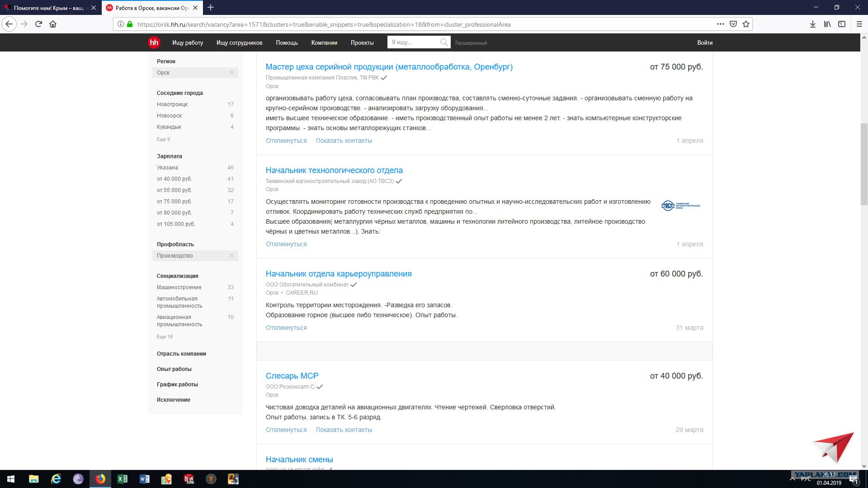Open Firefox from the taskbar
868x488 pixels.
[x=100, y=479]
